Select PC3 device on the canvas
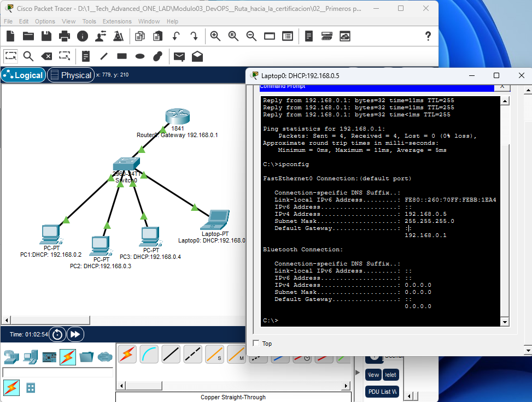 click(150, 237)
